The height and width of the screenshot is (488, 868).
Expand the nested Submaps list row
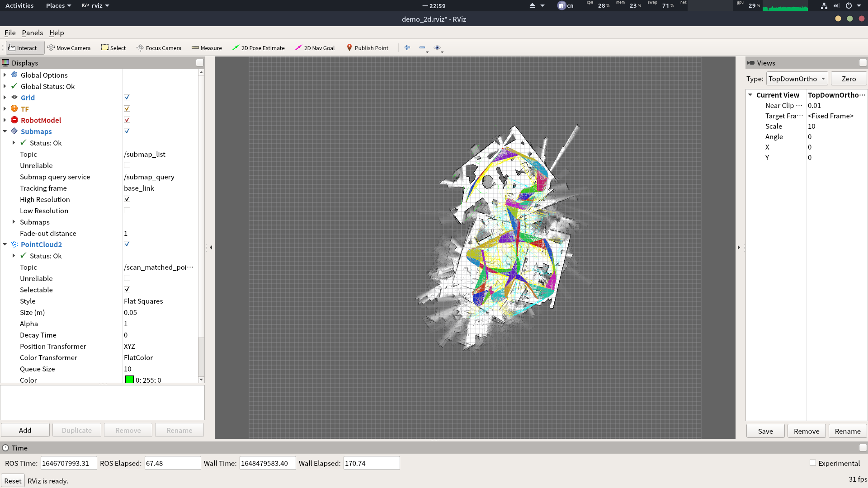[x=14, y=221]
